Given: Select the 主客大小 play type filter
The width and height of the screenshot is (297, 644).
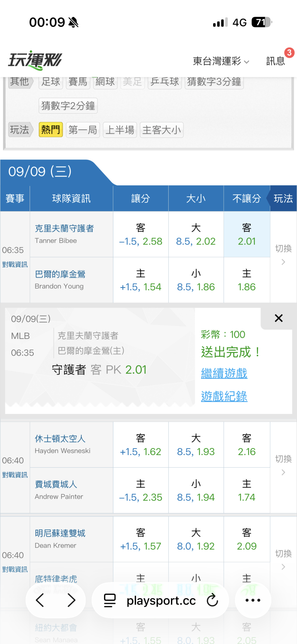Looking at the screenshot, I should pyautogui.click(x=161, y=130).
